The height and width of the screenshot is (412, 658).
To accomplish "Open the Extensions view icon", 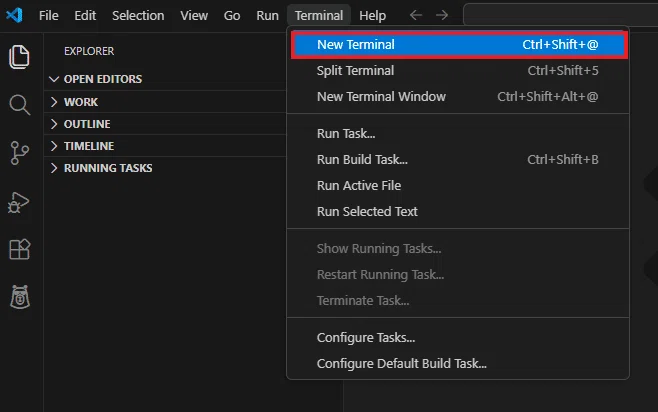I will (19, 249).
